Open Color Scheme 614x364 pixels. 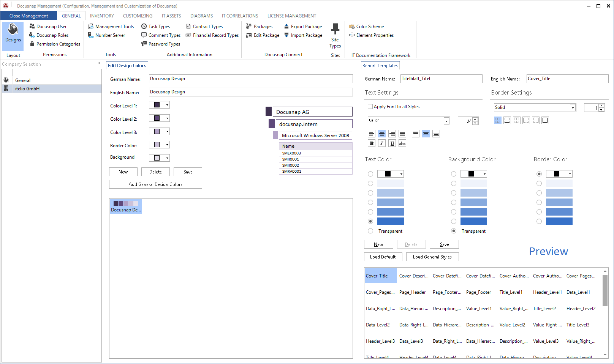coord(367,27)
